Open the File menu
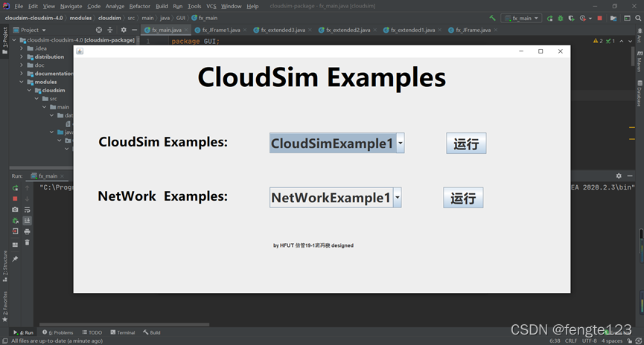The width and height of the screenshot is (644, 345). coord(19,6)
